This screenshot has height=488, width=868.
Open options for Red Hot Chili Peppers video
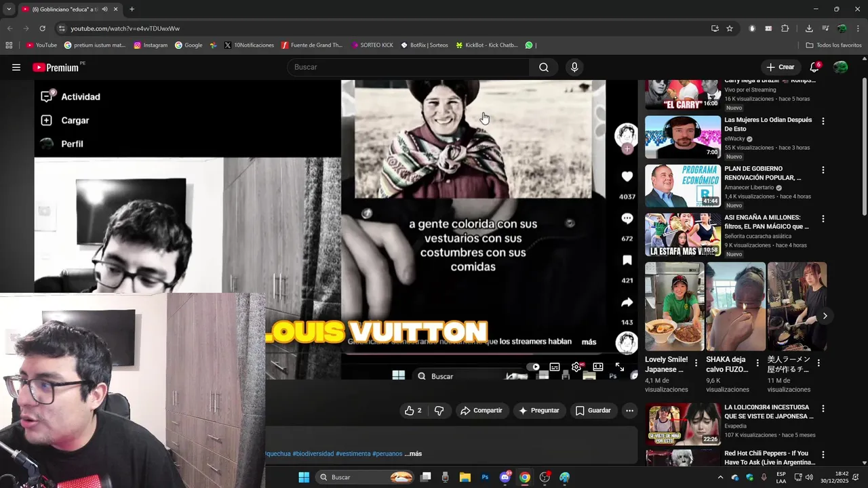pyautogui.click(x=823, y=455)
